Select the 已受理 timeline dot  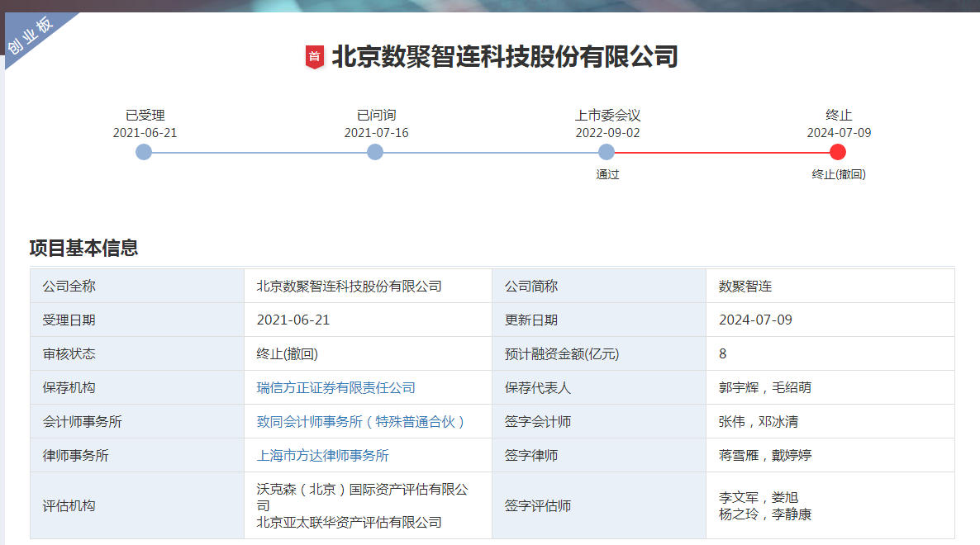click(144, 152)
